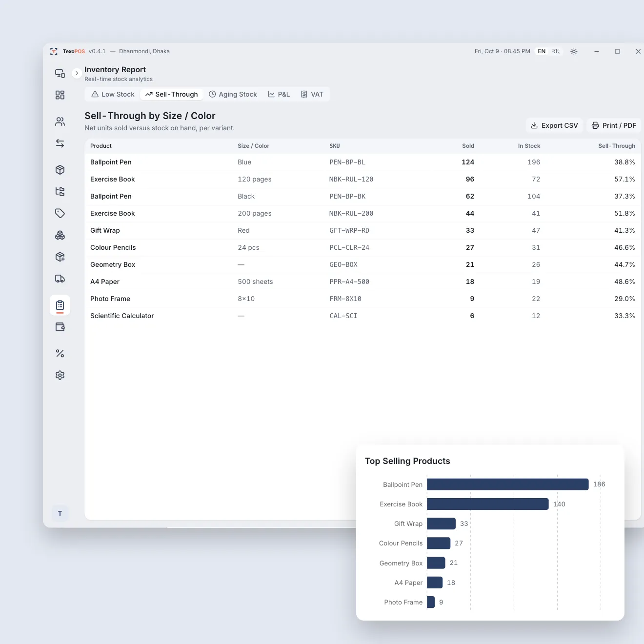Click the Export CSV button
644x644 pixels.
point(554,125)
